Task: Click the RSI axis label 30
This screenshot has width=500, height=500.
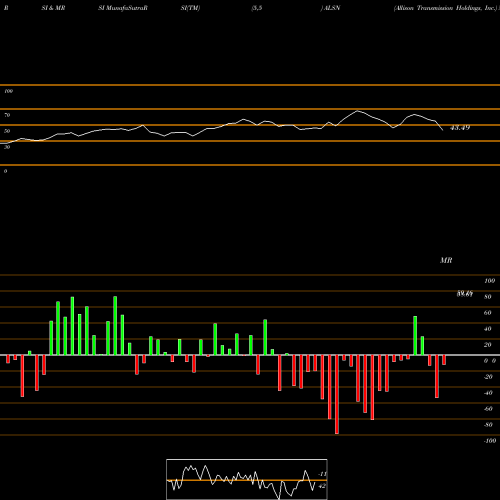Action: tap(7, 147)
